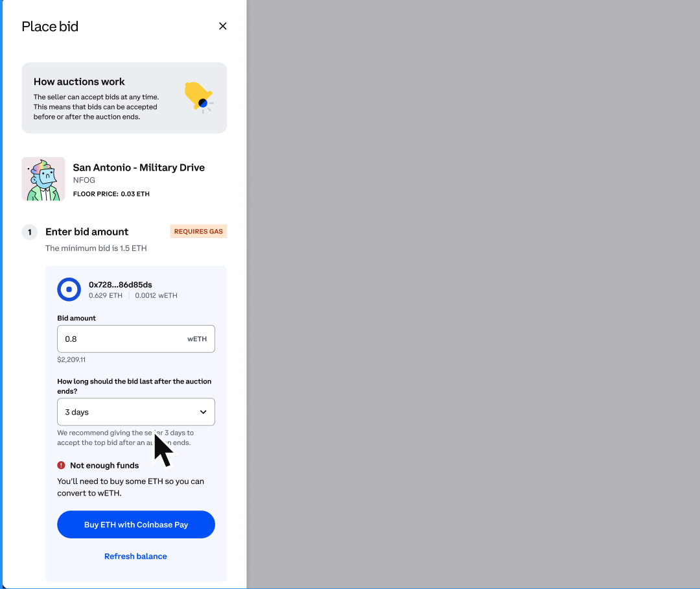Viewport: 700px width, 589px height.
Task: Click the red Not enough funds icon
Action: click(61, 465)
